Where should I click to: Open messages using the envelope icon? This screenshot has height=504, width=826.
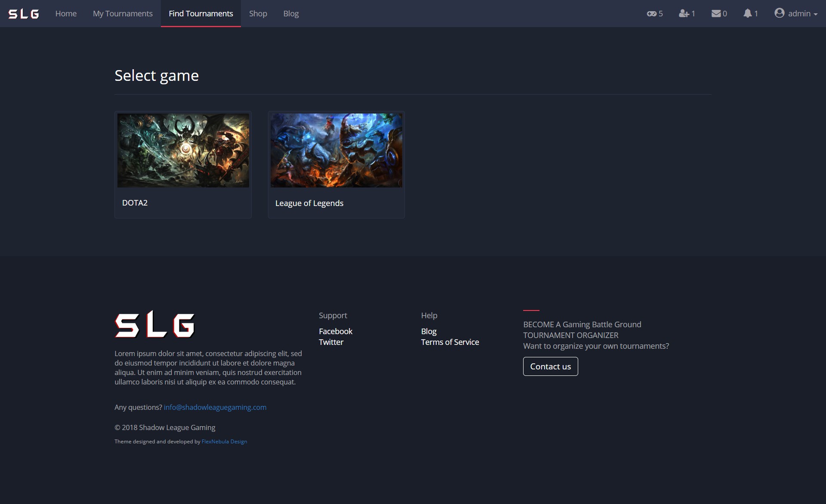[x=717, y=13]
